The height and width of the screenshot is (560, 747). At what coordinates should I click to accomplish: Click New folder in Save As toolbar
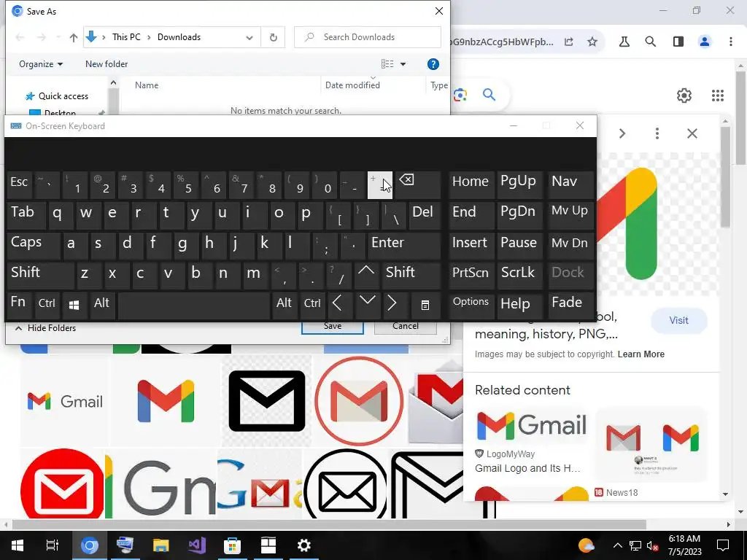(107, 64)
